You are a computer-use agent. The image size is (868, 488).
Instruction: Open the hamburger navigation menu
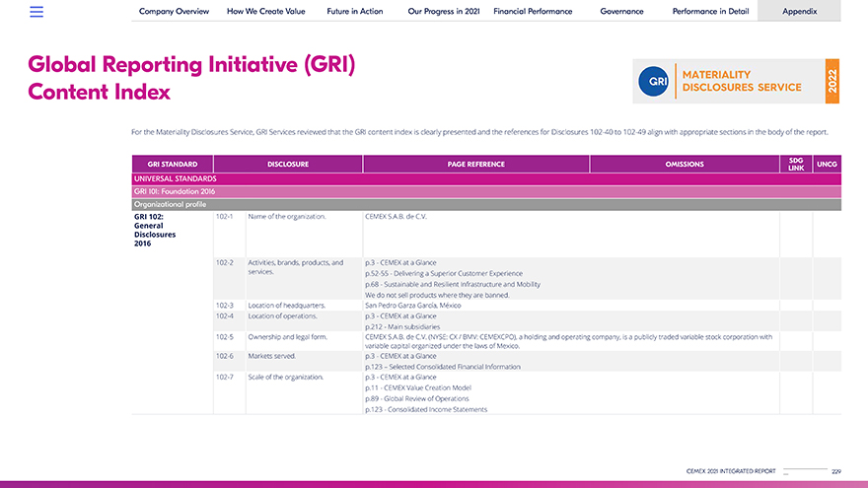pos(36,12)
